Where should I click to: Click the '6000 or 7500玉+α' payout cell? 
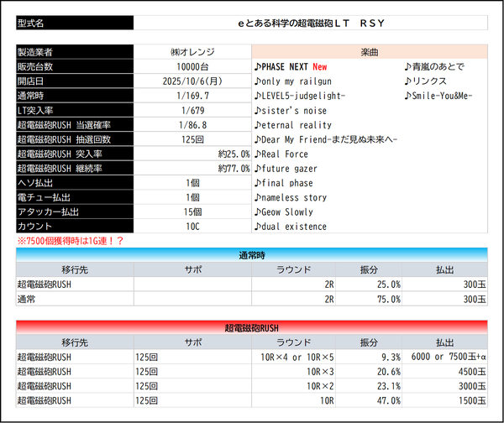pyautogui.click(x=445, y=357)
